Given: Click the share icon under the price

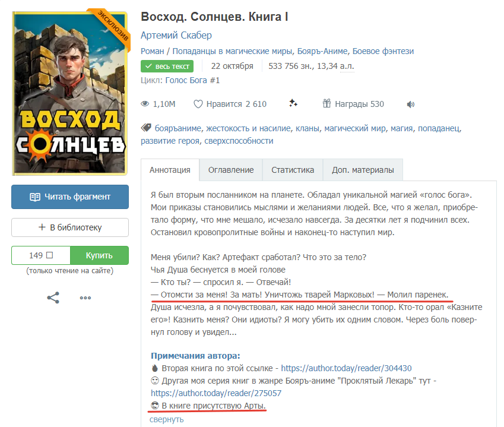Looking at the screenshot, I should tap(53, 298).
